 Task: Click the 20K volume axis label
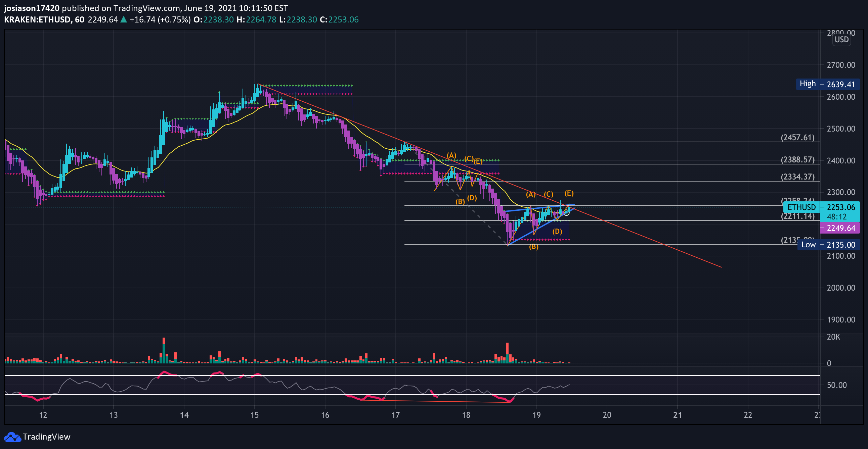[833, 337]
